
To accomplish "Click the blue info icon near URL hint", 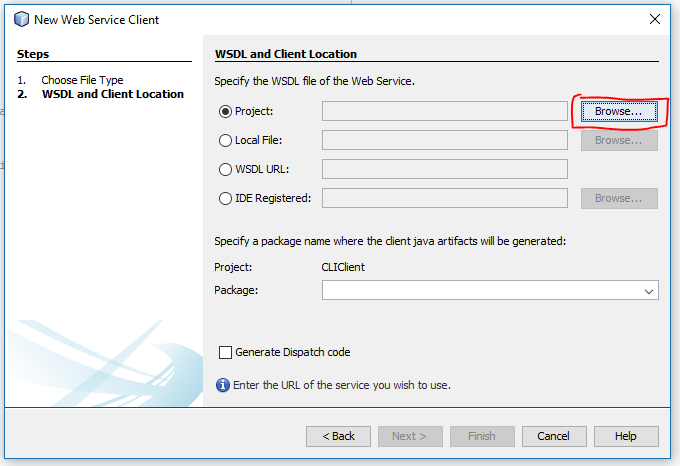I will (x=223, y=385).
